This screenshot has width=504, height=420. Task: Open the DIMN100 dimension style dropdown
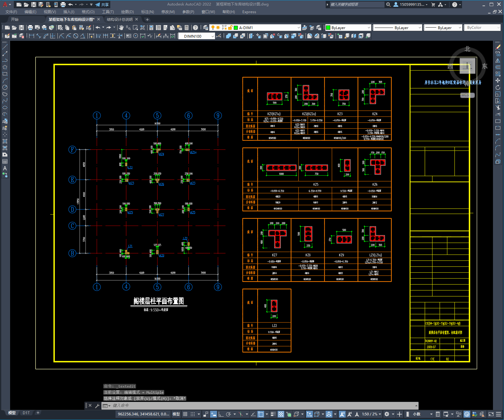[x=196, y=36]
